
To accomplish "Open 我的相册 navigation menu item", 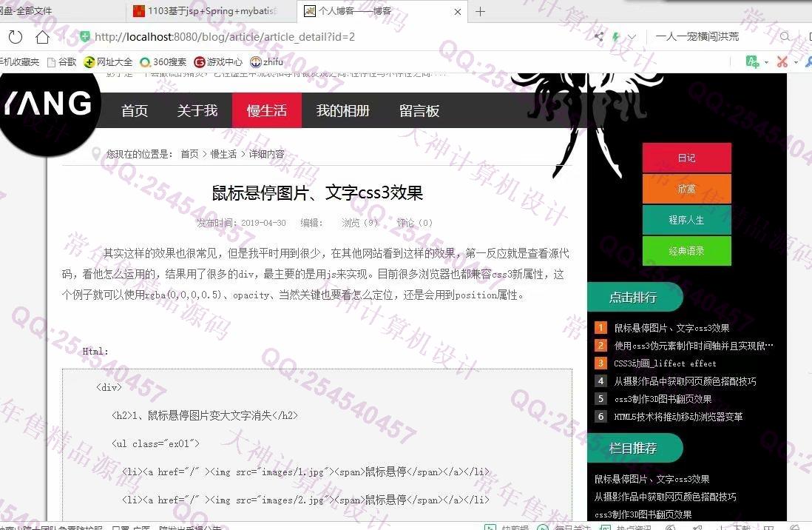I will click(343, 111).
